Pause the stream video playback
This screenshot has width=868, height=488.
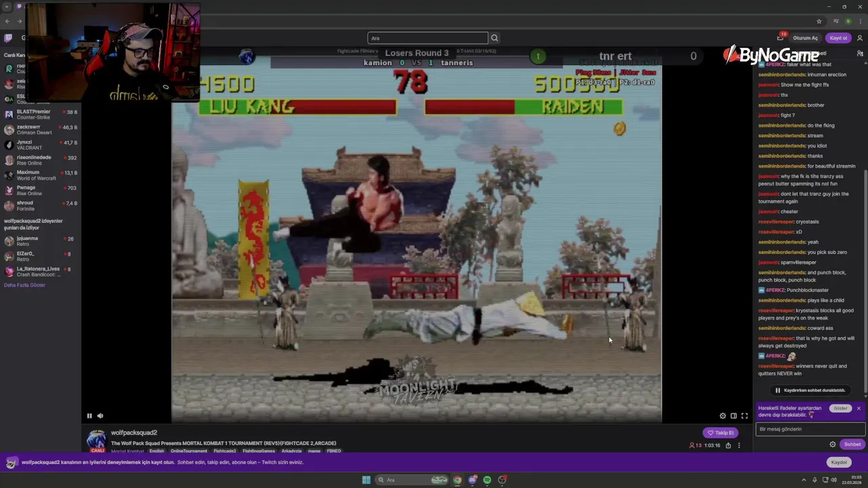[x=89, y=415]
